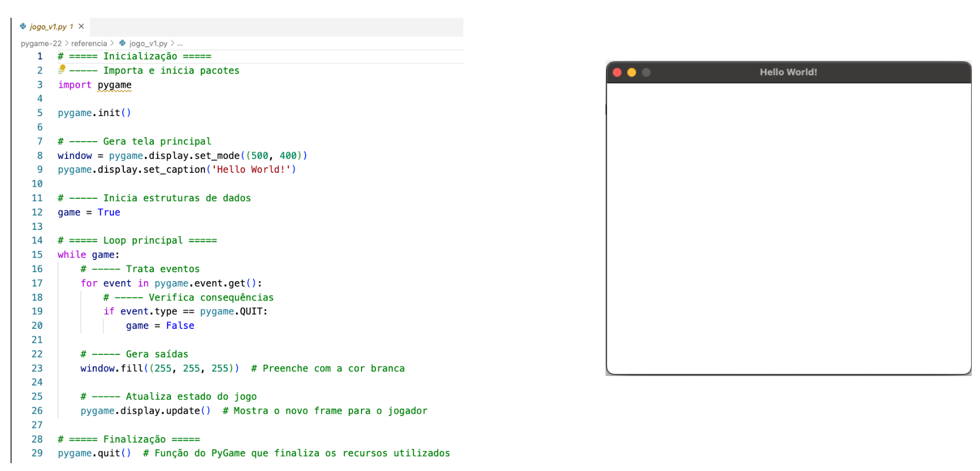
Task: Click the 'window' variable on line 8
Action: click(75, 156)
